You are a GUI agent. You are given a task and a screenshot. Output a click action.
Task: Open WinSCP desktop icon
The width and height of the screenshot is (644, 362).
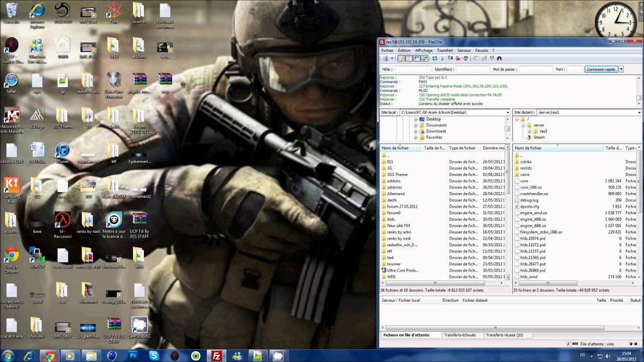pos(37,258)
